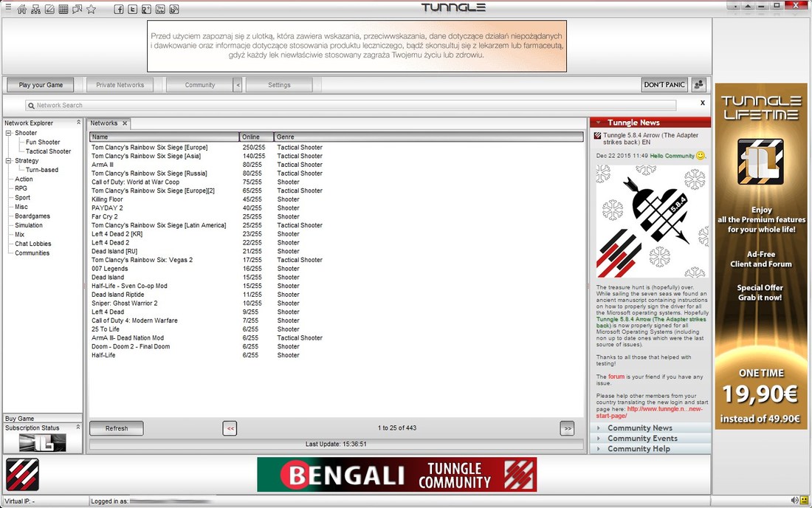The width and height of the screenshot is (812, 508).
Task: Click the edit note pencil icon
Action: [49, 9]
